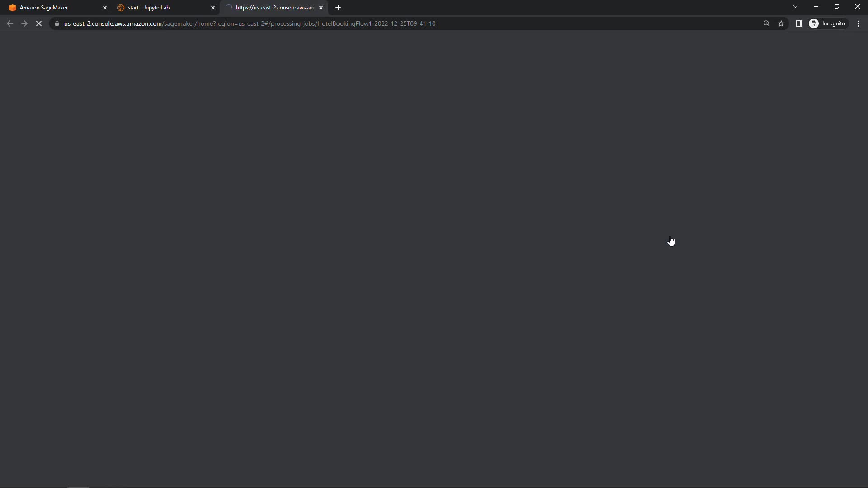Open the Chrome three-dot menu

click(x=858, y=23)
